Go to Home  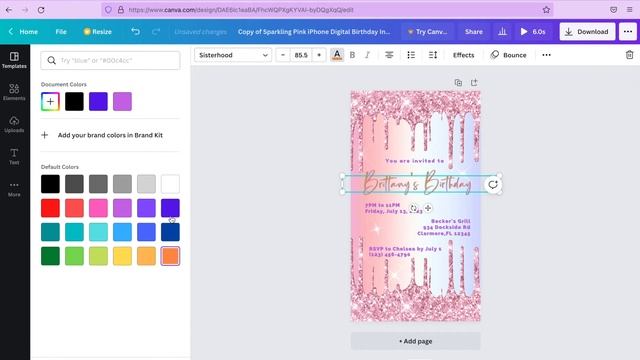pyautogui.click(x=24, y=31)
